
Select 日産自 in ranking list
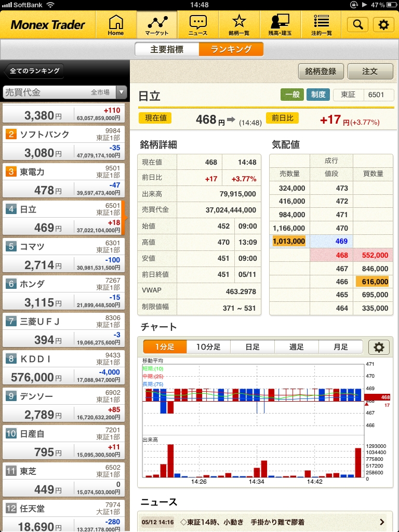pos(63,442)
